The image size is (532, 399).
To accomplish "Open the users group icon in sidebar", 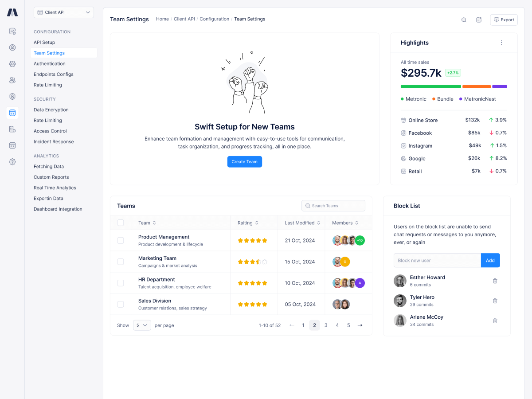I will (12, 80).
